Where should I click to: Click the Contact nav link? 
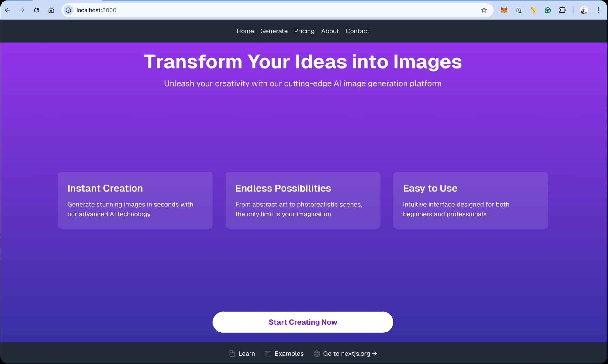coord(357,31)
